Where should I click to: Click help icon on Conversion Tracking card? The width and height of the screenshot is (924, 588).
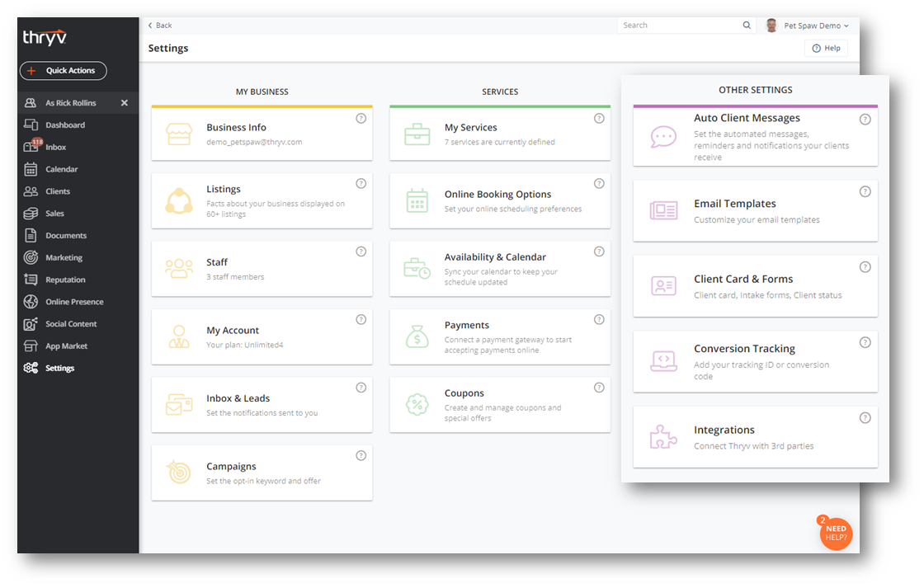(865, 342)
